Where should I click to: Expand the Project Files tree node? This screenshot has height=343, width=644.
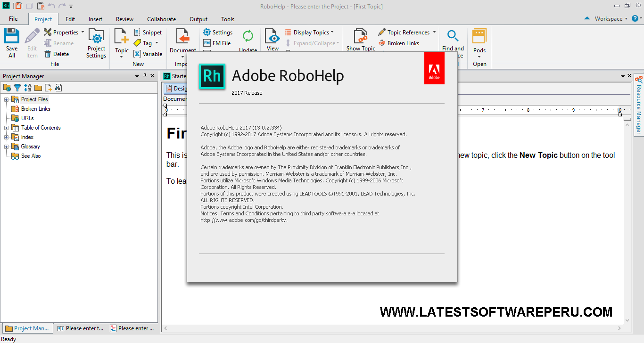[7, 99]
